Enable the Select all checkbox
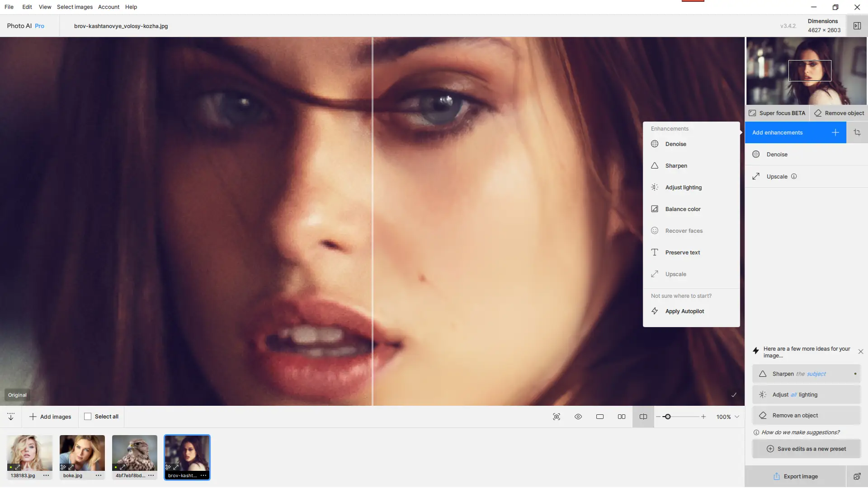This screenshot has width=868, height=488. (88, 417)
